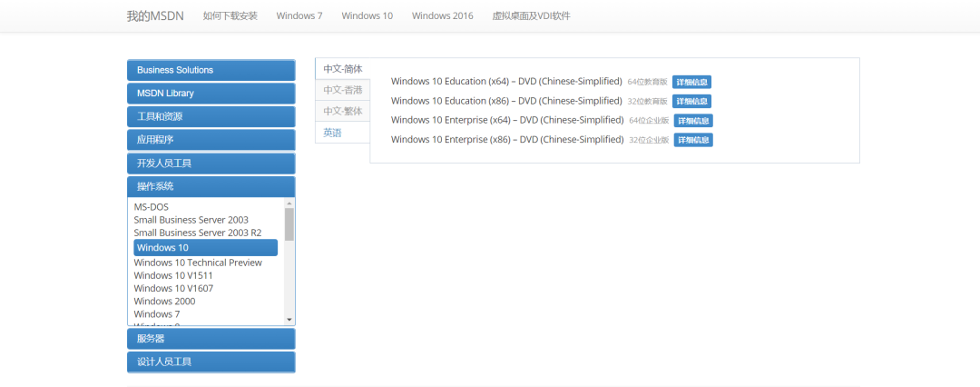Image resolution: width=980 pixels, height=387 pixels.
Task: Open 详细信息 for Education x86
Action: [x=691, y=102]
